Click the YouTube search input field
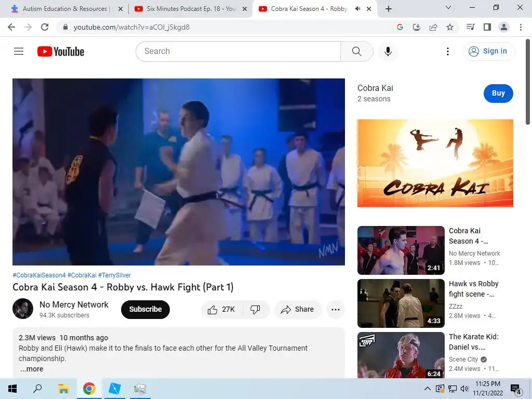The image size is (532, 399). point(238,51)
